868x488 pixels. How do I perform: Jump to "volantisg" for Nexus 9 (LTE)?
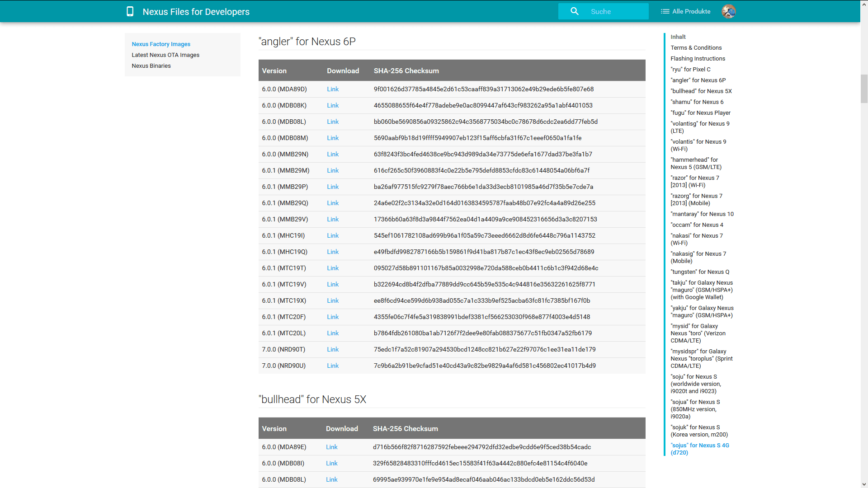coord(700,127)
